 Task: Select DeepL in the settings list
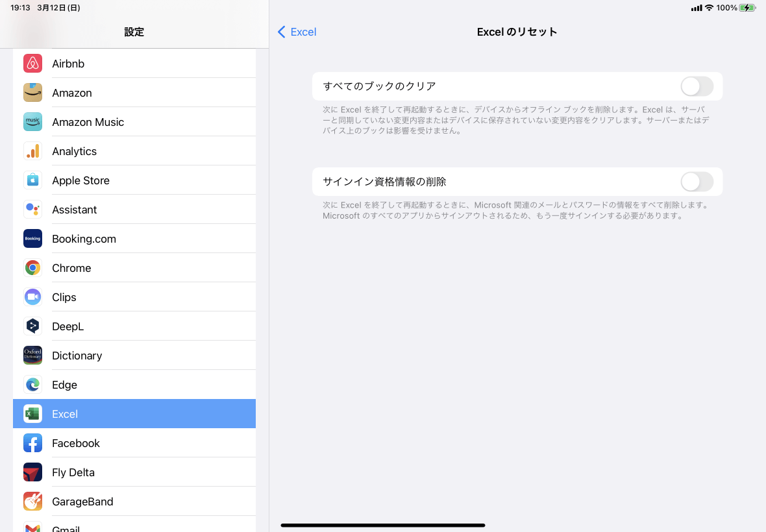(134, 326)
